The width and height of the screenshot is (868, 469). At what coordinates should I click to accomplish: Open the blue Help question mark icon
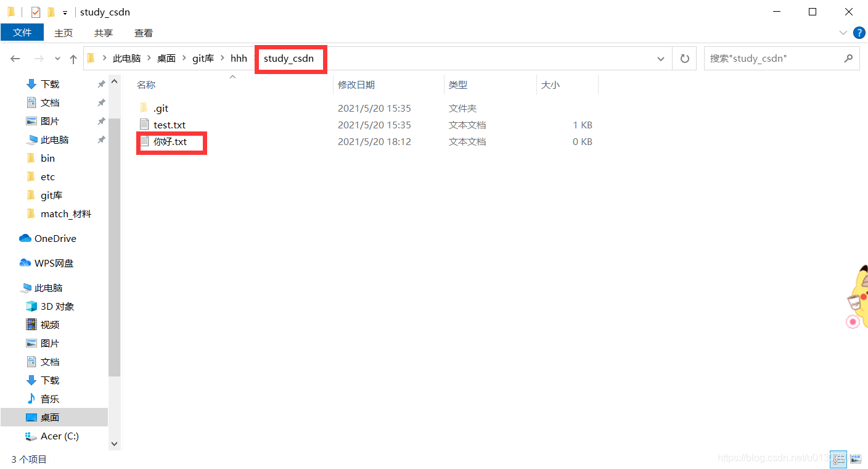859,33
